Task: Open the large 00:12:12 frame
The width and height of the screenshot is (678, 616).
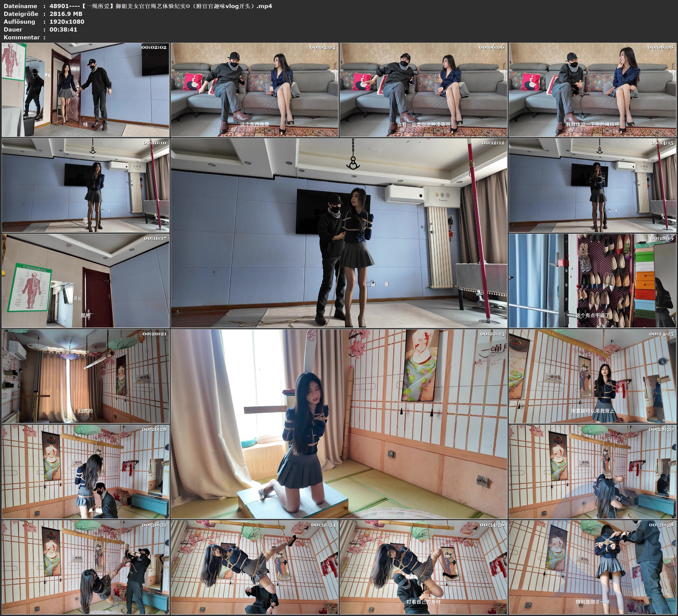Action: (339, 233)
